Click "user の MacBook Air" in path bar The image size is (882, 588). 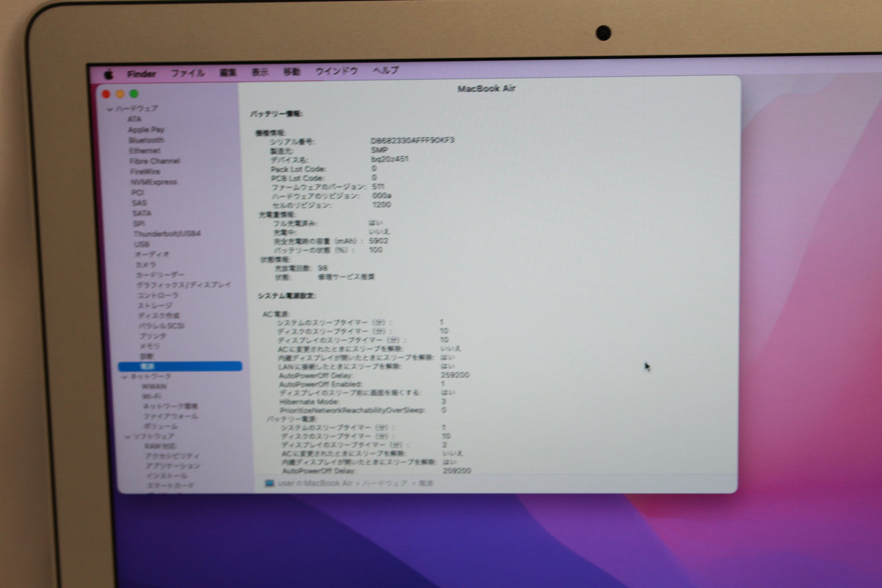[x=317, y=484]
